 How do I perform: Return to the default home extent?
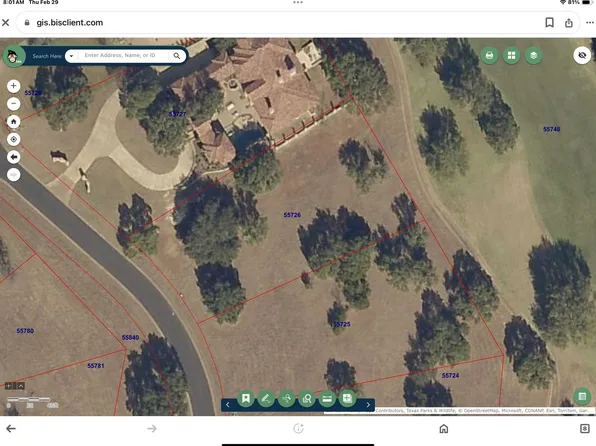click(x=14, y=122)
